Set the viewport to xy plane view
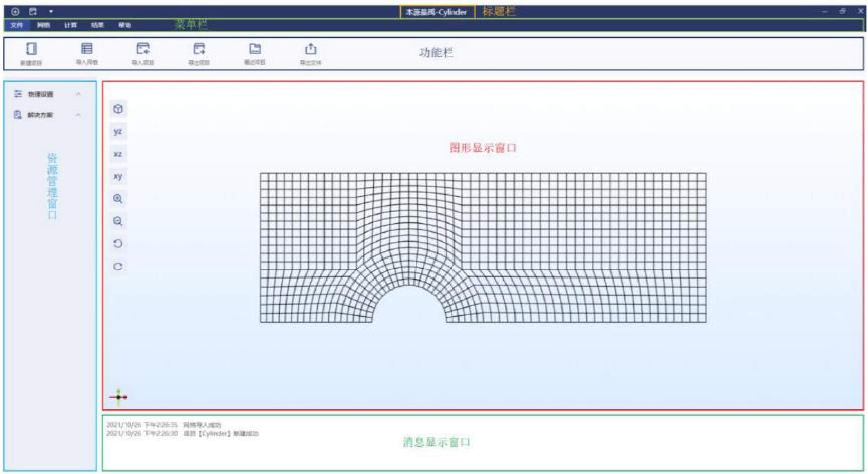 [x=118, y=176]
